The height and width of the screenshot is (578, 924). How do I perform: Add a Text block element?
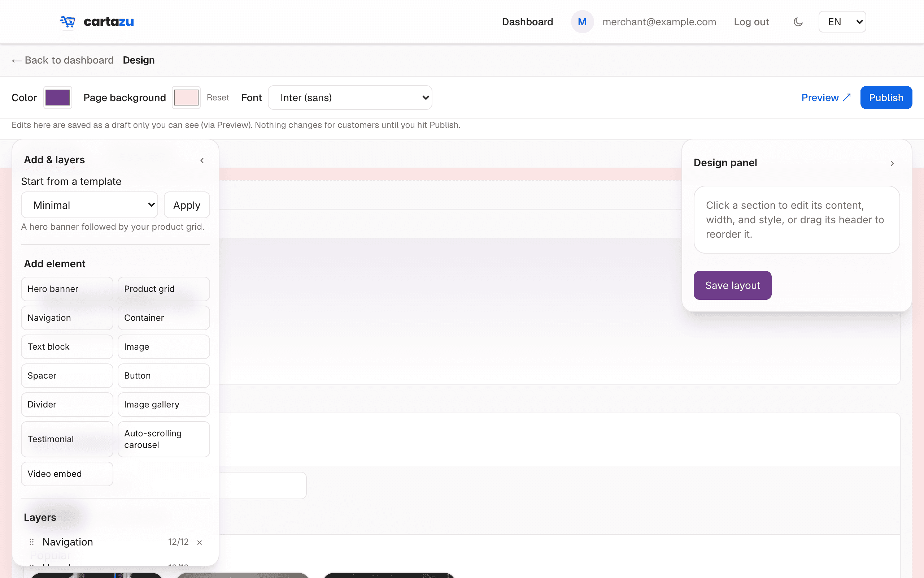pos(67,347)
